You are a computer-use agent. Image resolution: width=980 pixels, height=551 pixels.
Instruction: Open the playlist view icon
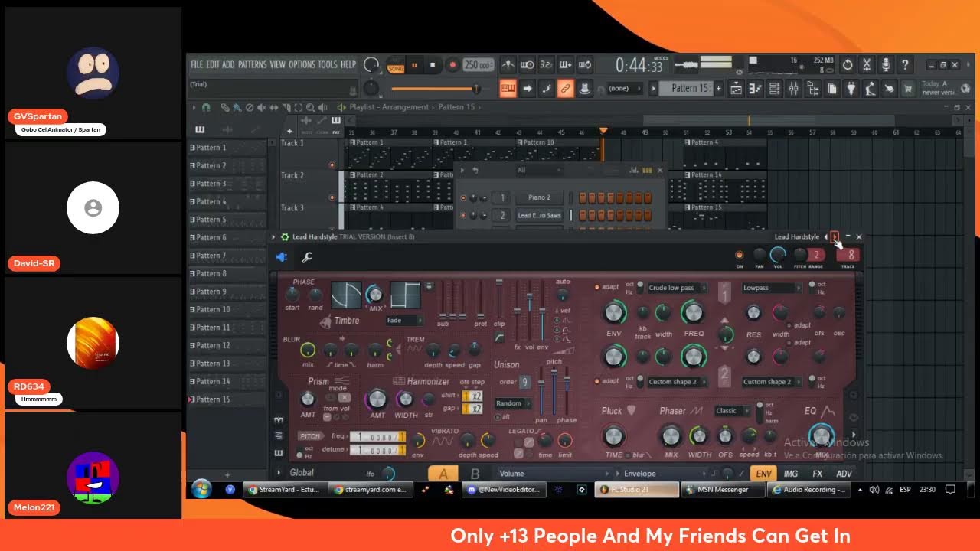pos(736,89)
